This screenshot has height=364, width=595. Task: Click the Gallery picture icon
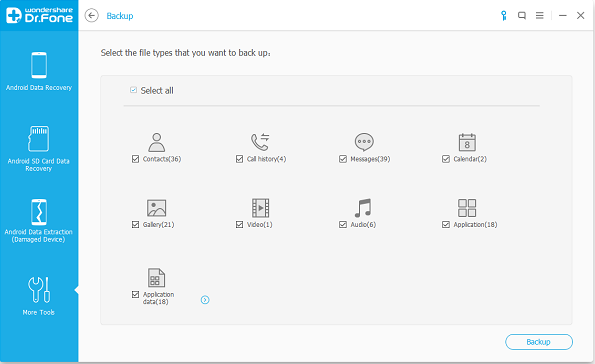156,208
